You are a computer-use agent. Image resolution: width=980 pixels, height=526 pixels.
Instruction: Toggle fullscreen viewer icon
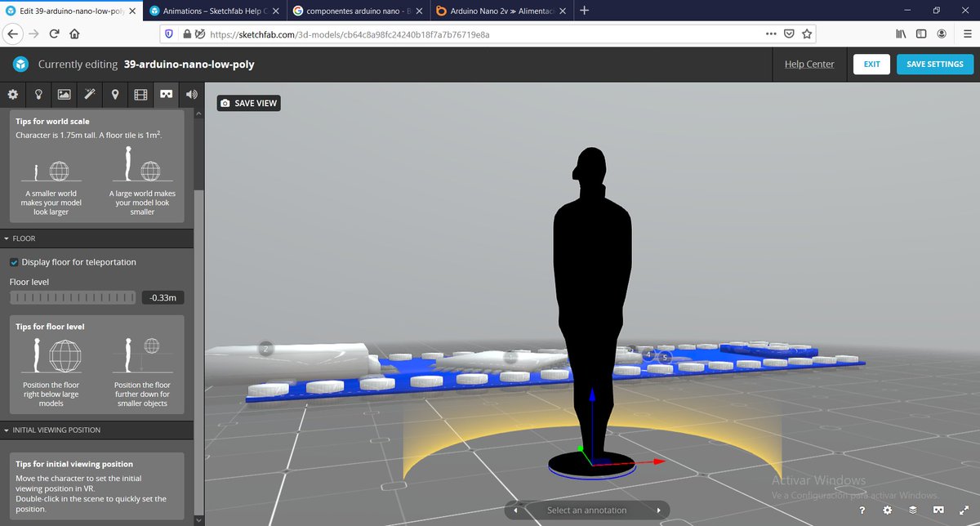(964, 510)
